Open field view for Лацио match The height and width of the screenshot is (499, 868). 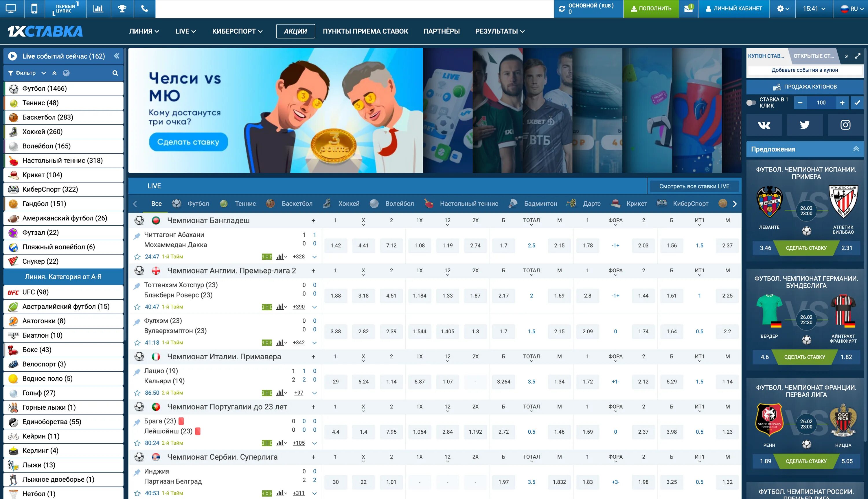pyautogui.click(x=267, y=393)
